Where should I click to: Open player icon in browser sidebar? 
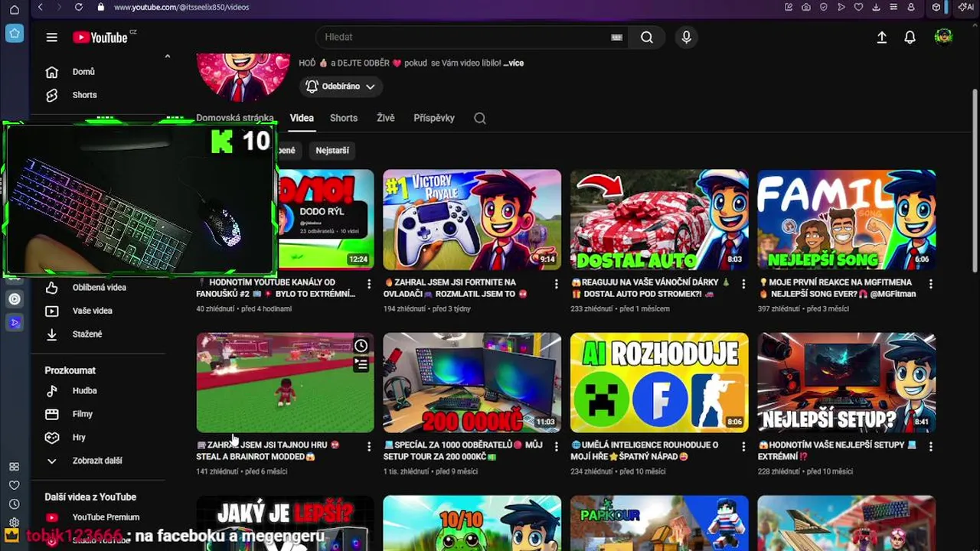click(x=14, y=299)
